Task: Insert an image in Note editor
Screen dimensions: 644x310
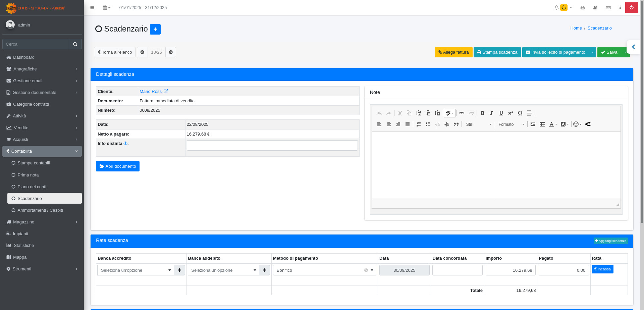Action: [533, 124]
